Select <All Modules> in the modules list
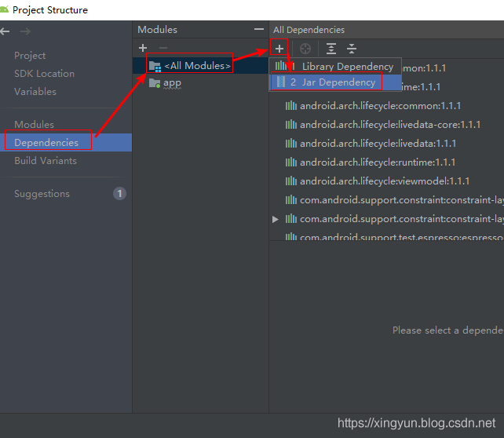 (x=197, y=66)
